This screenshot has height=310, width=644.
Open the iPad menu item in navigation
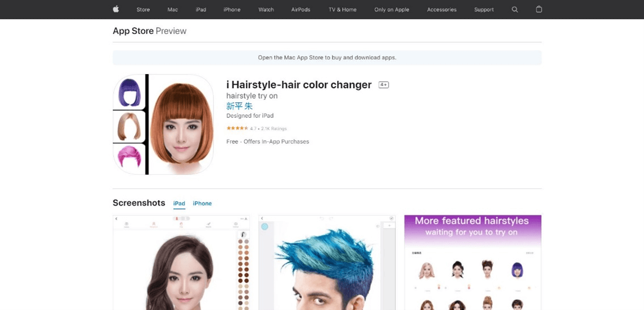click(201, 10)
